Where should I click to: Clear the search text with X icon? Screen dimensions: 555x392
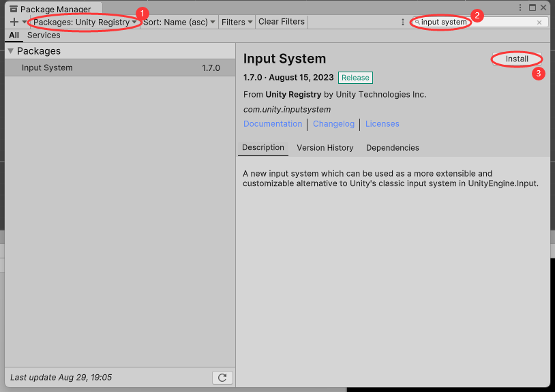(539, 22)
